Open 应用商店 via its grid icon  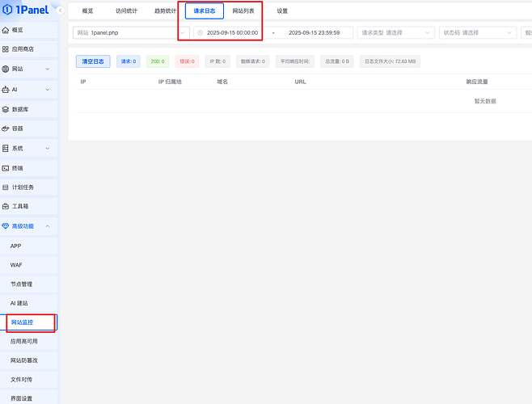[x=6, y=49]
